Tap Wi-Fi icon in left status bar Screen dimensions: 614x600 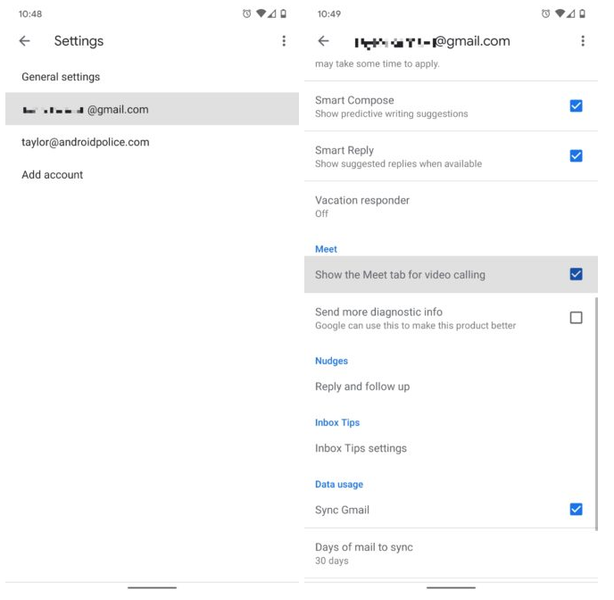pos(260,14)
